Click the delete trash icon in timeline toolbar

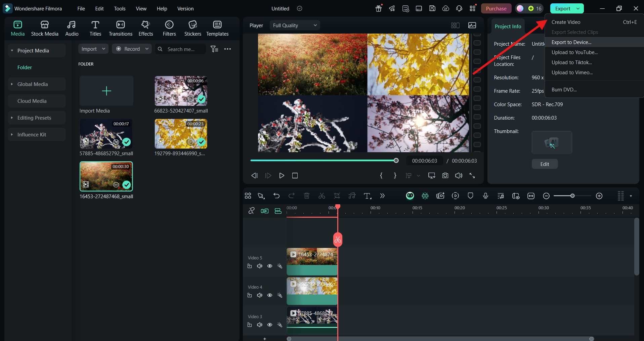tap(306, 196)
